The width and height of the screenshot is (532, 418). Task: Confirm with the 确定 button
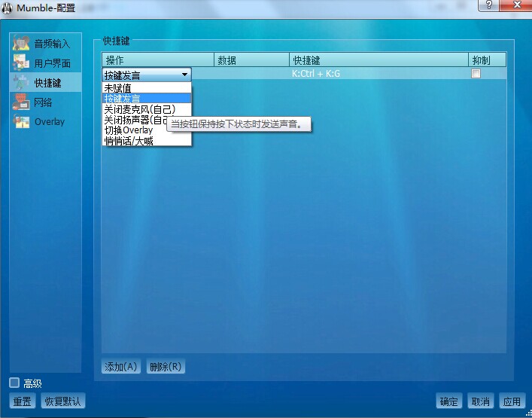coord(449,401)
